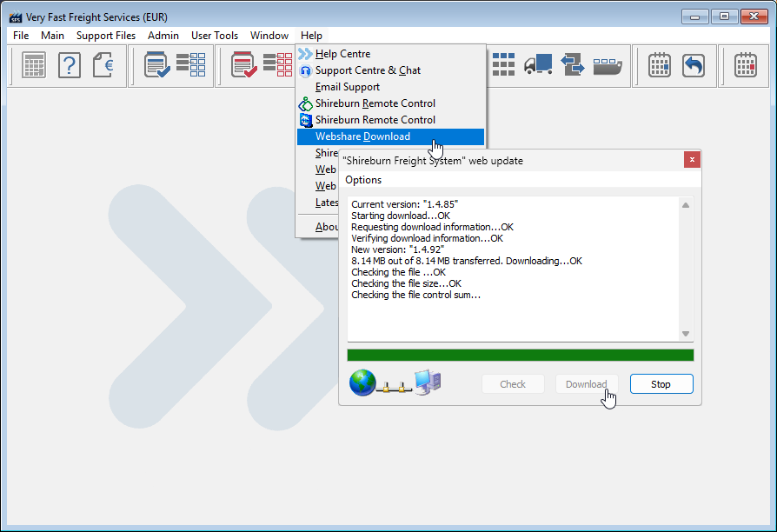This screenshot has height=532, width=777.
Task: Close the web update dialog
Action: point(692,160)
